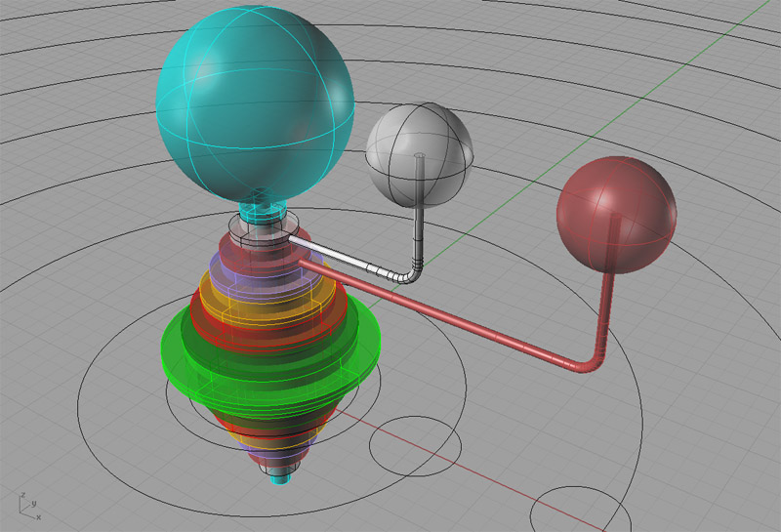Image resolution: width=781 pixels, height=532 pixels.
Task: Select the elbow bend of the white arm
Action: pos(414,275)
